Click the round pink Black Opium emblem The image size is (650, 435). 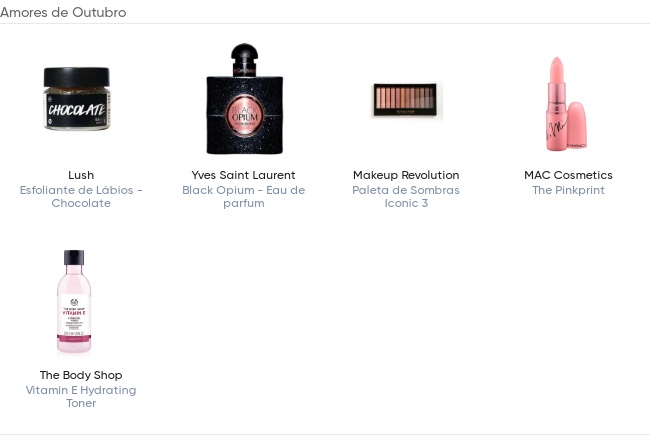tap(245, 116)
